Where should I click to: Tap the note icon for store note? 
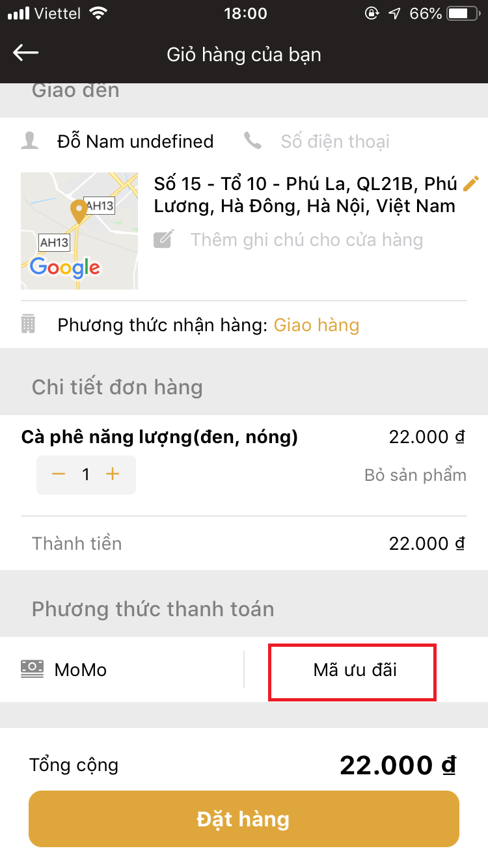tap(163, 239)
